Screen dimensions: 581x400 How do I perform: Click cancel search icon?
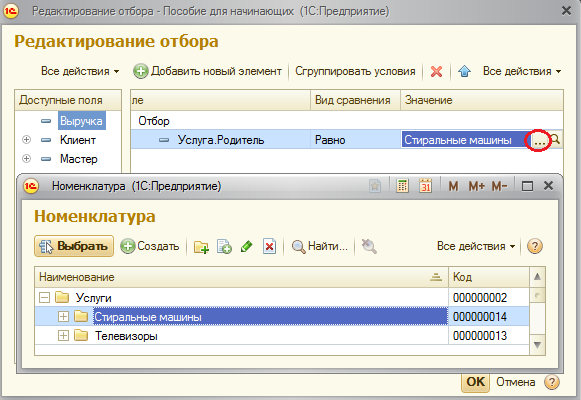(369, 246)
